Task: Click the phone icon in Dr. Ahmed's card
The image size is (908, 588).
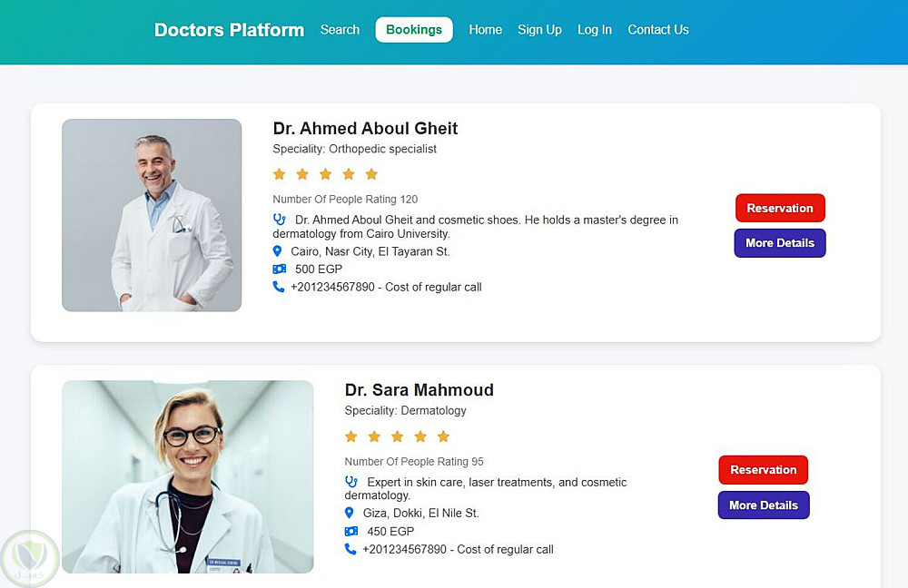Action: click(x=278, y=287)
